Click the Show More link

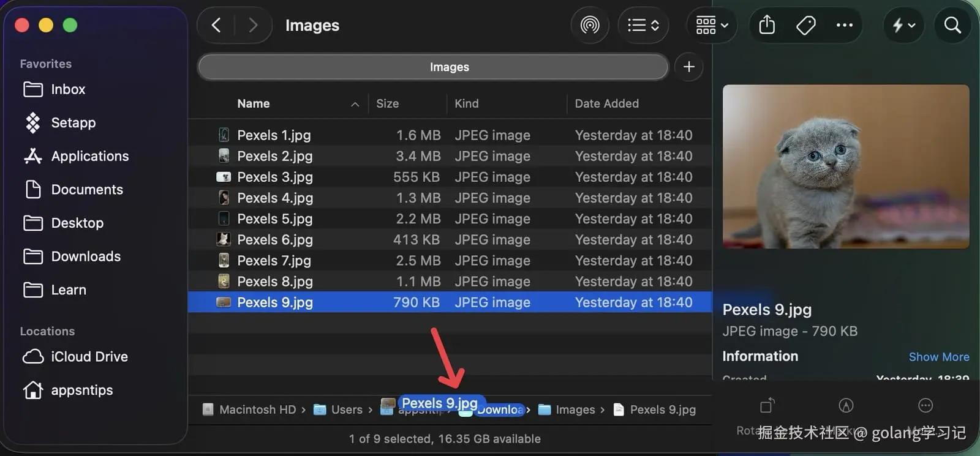tap(938, 357)
